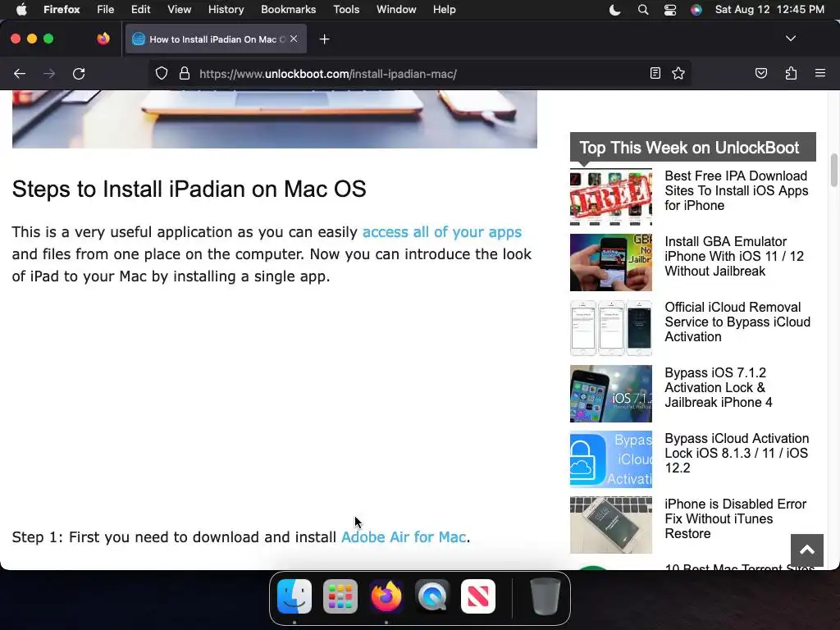Expand the list all tabs chevron
This screenshot has height=630, width=840.
pos(790,39)
